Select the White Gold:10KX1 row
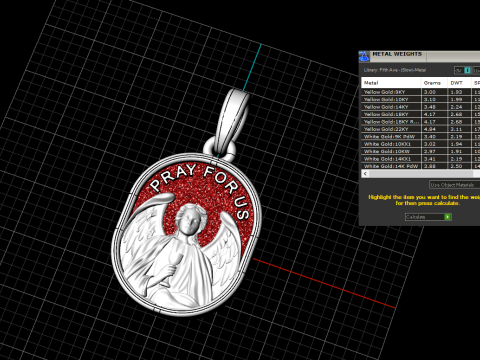The image size is (480, 360). tap(421, 144)
